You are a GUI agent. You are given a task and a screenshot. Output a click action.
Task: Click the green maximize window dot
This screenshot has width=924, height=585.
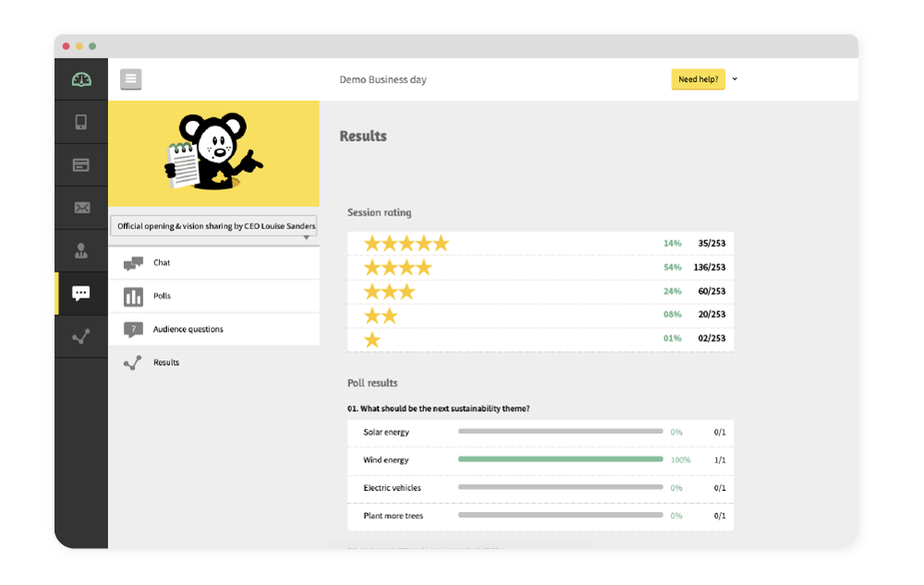[x=92, y=46]
